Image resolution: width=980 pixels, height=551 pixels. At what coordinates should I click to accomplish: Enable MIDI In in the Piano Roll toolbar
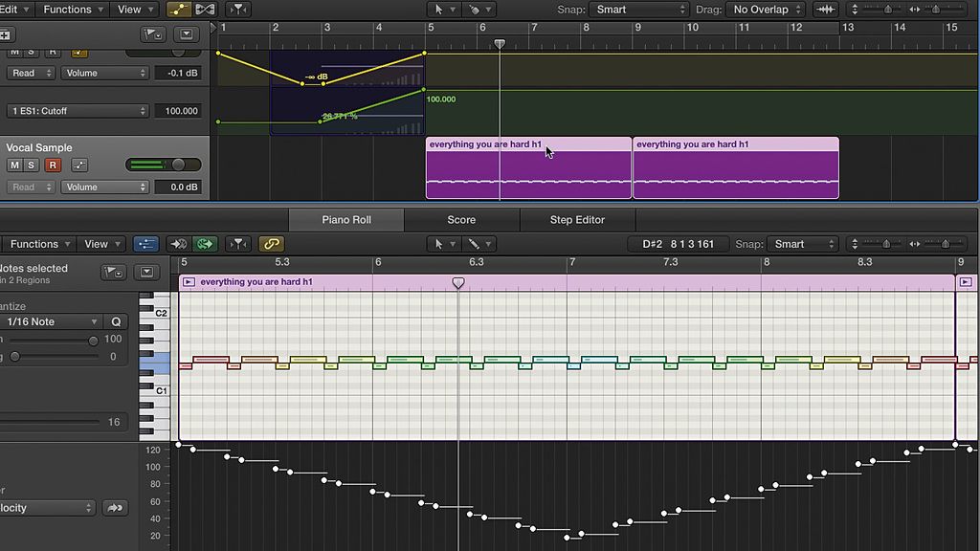(177, 244)
